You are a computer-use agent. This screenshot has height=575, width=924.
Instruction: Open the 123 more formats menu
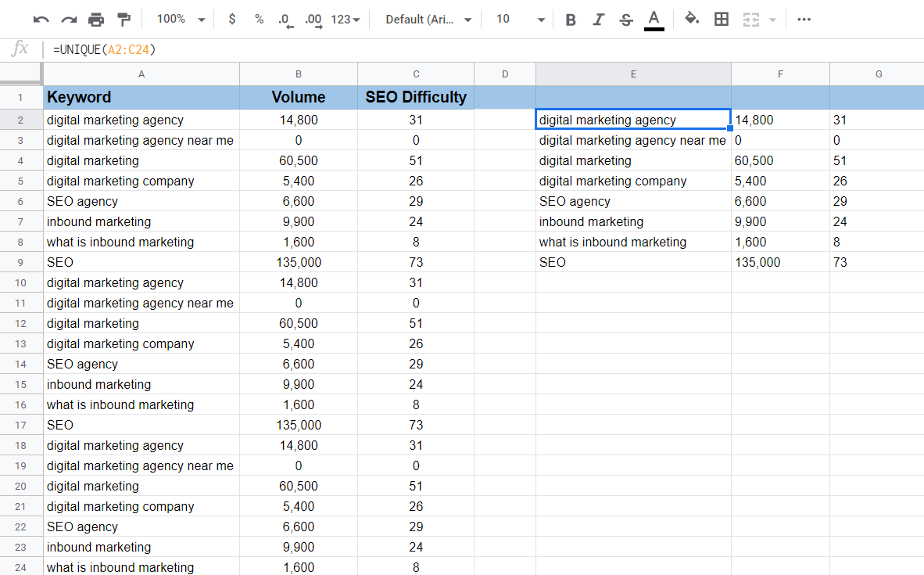346,20
